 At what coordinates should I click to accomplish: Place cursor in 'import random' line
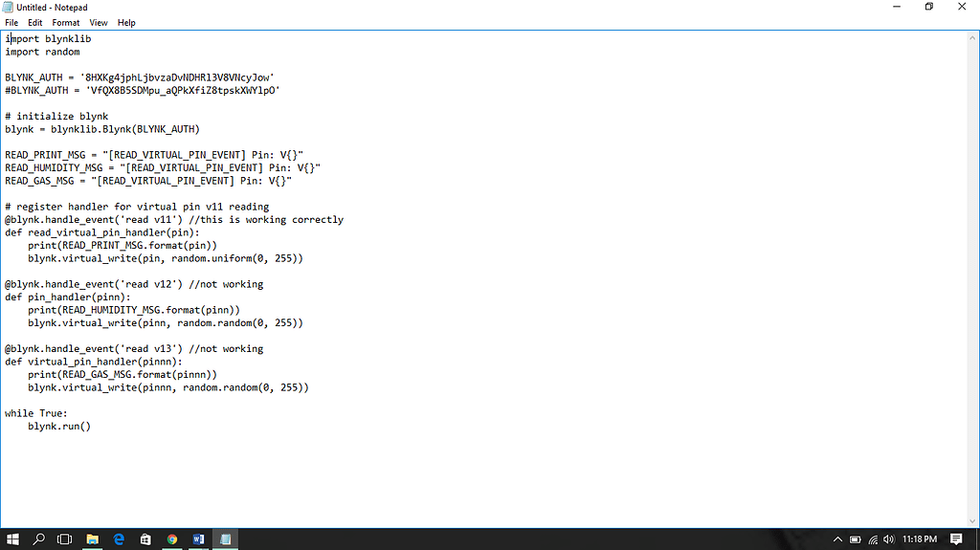click(42, 52)
